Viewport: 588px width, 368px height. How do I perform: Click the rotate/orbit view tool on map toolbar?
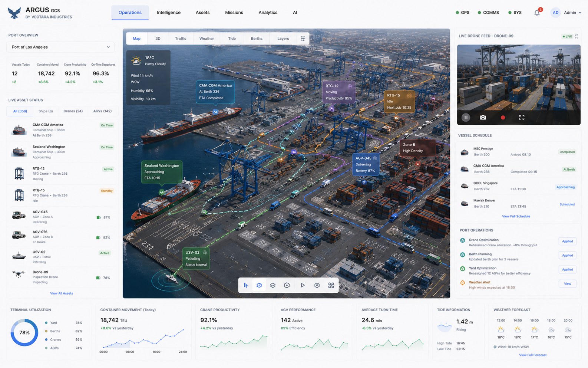pos(259,285)
